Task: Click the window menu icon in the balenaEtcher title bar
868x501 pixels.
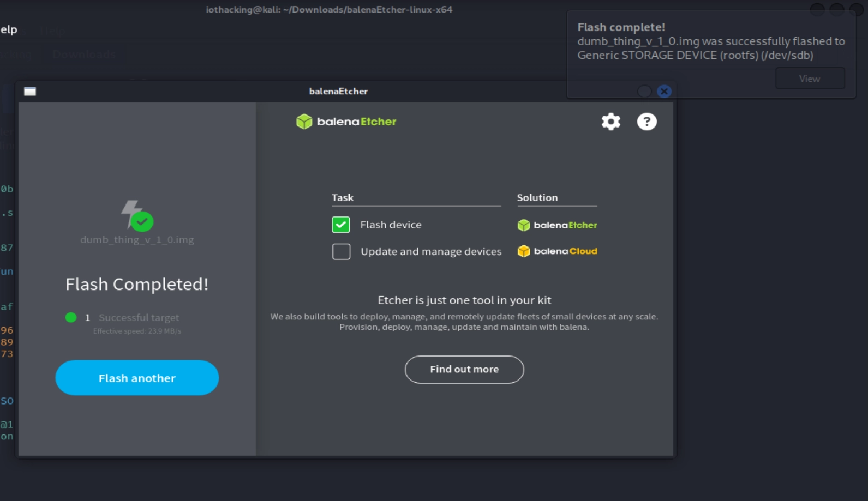Action: tap(30, 91)
